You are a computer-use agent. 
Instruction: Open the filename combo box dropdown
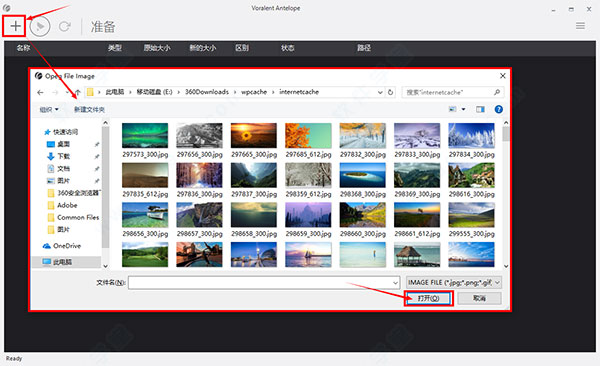pos(395,283)
